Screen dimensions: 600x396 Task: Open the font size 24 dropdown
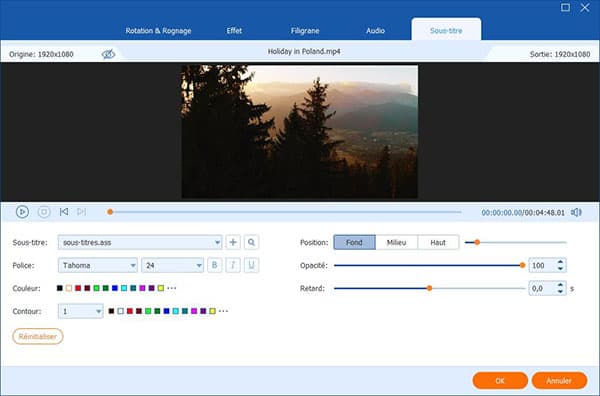pos(172,265)
